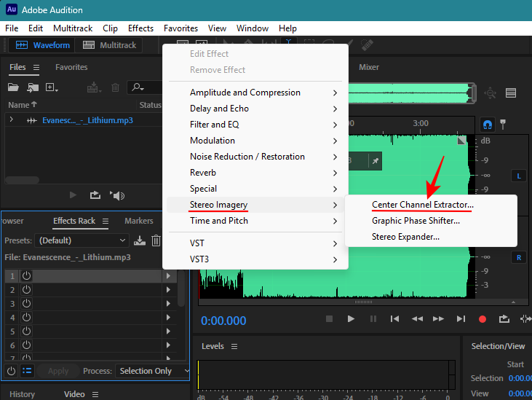Viewport: 532px width, 400px height.
Task: Click the Auto-Play speaker icon in Files panel
Action: (116, 195)
